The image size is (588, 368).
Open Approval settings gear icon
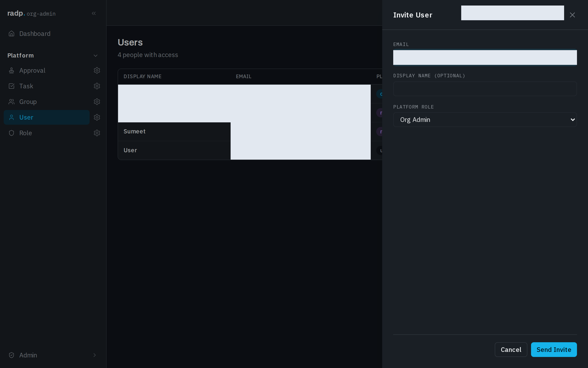coord(97,70)
